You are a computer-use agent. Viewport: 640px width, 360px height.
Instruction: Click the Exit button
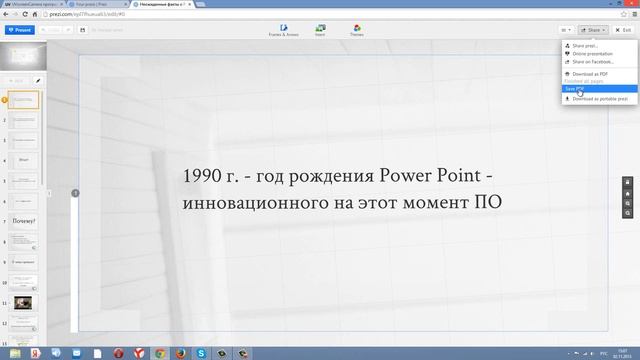pyautogui.click(x=623, y=30)
